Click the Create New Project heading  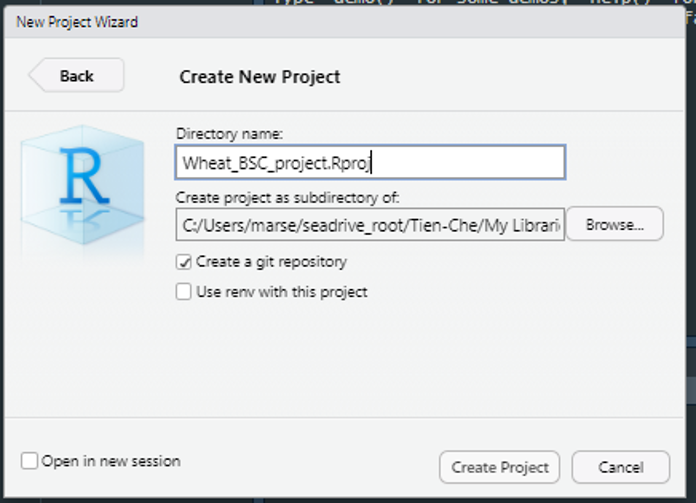click(260, 77)
